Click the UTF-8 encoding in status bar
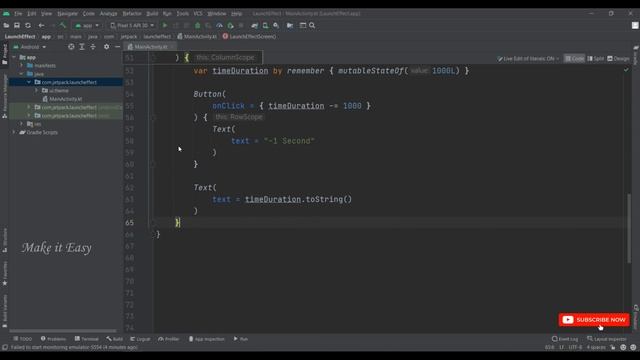This screenshot has height=360, width=640. point(575,347)
